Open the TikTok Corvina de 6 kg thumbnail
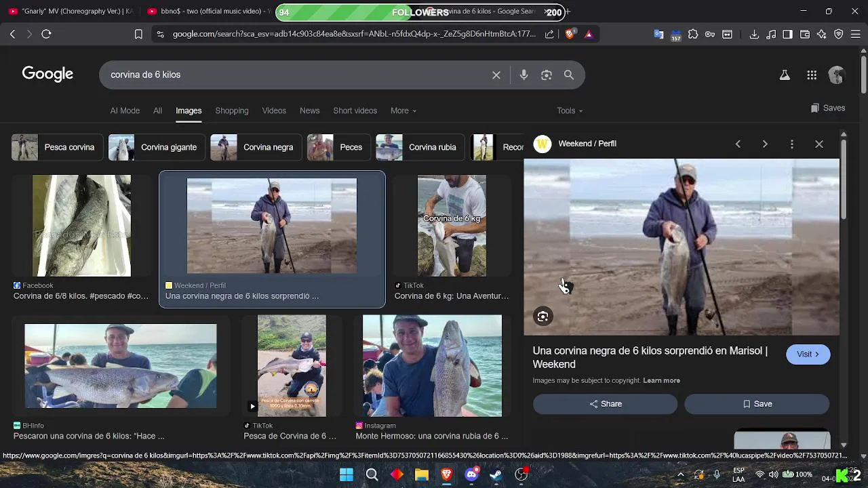This screenshot has width=868, height=488. (452, 226)
